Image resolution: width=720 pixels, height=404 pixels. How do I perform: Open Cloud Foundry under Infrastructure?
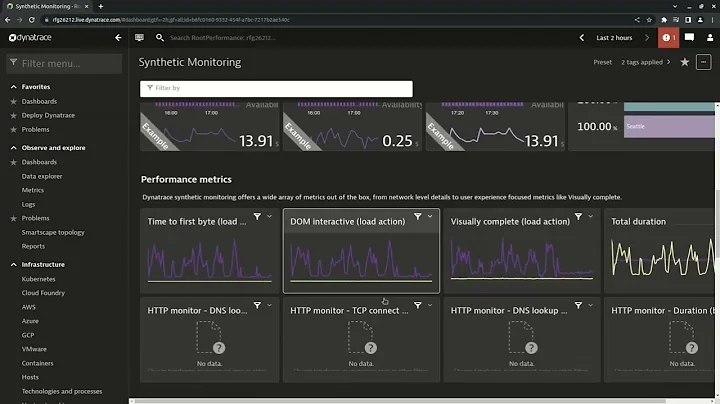(43, 293)
